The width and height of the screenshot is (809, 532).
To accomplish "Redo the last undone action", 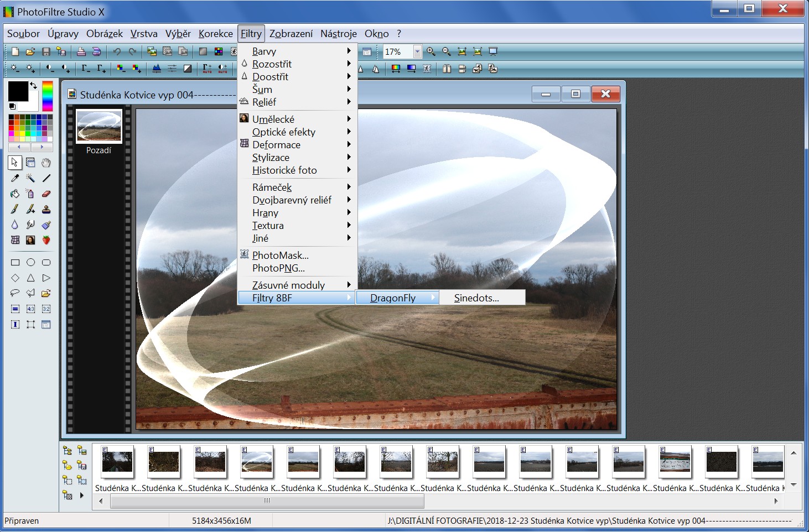I will (x=132, y=51).
